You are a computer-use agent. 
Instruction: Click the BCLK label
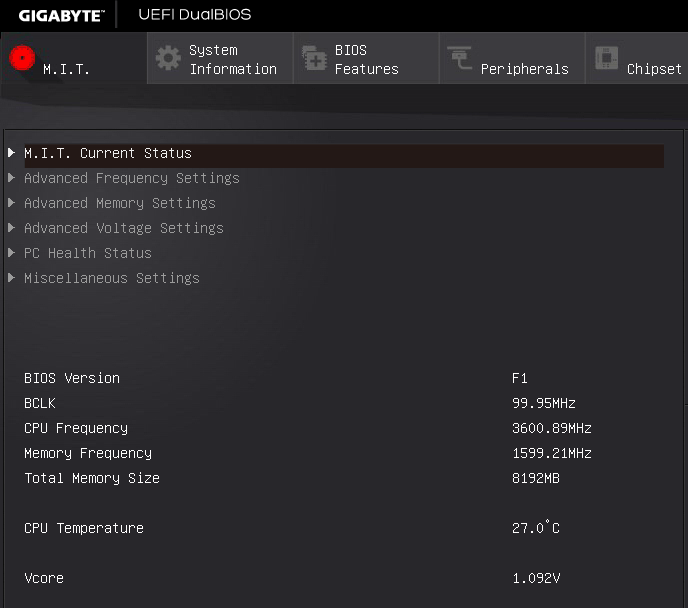(40, 403)
